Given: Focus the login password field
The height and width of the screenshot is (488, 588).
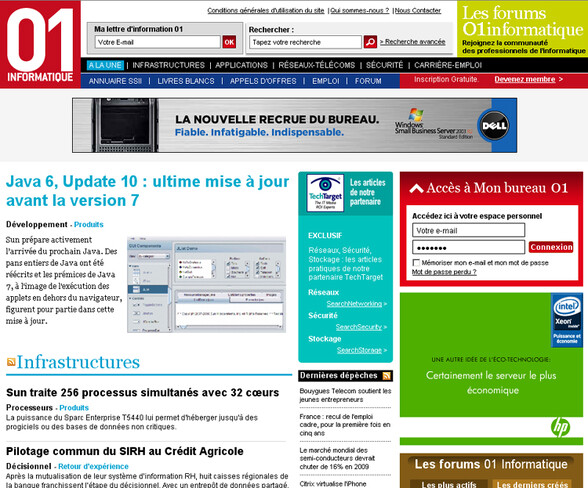Looking at the screenshot, I should pos(468,247).
